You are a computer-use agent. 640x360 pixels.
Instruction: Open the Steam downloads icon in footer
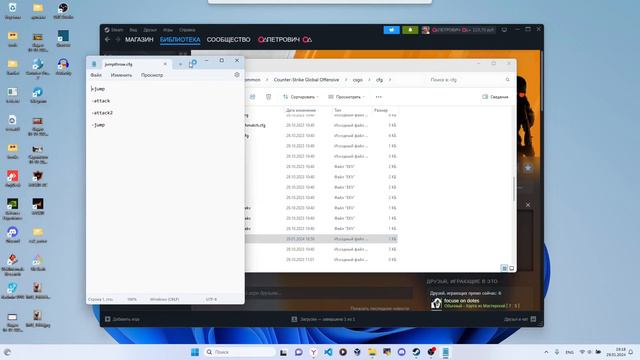pos(294,319)
